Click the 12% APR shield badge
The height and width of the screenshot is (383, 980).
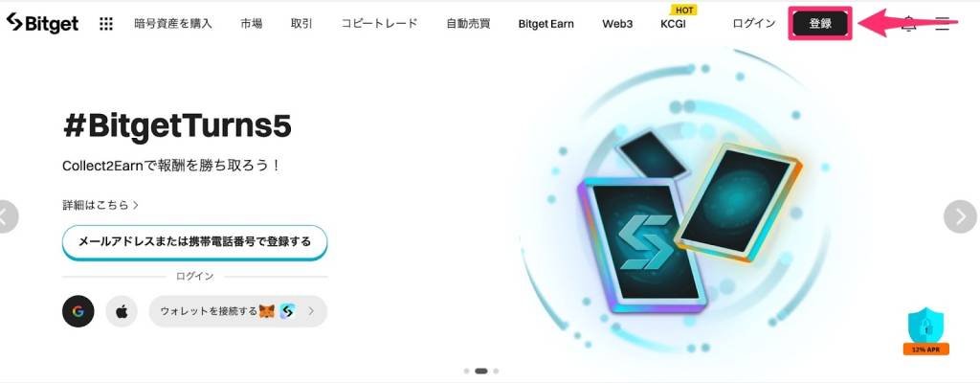pyautogui.click(x=925, y=331)
